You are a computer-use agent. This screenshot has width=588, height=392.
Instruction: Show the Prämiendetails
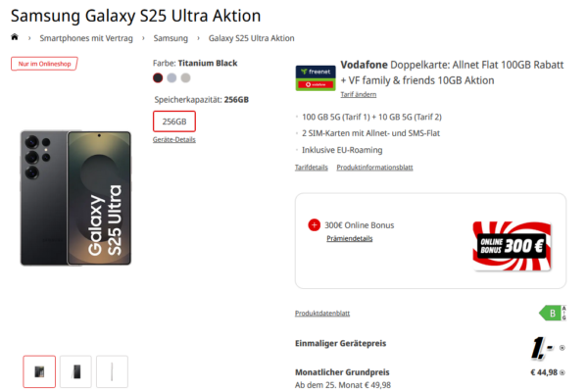pyautogui.click(x=350, y=238)
